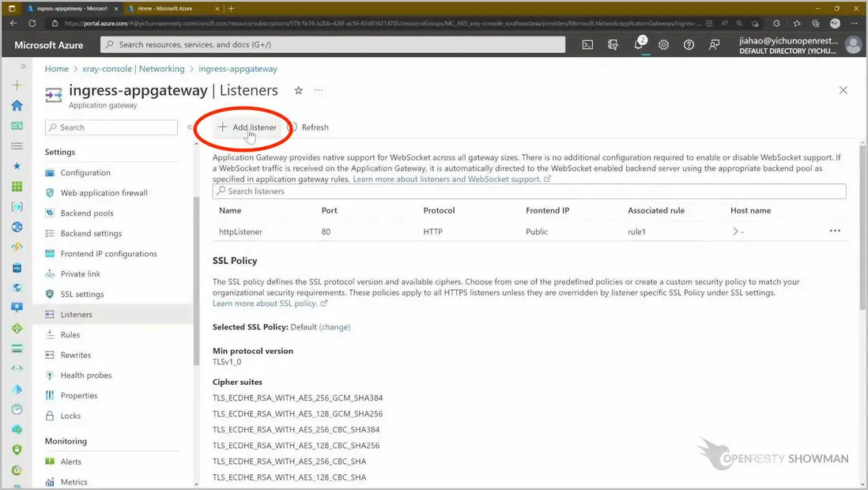
Task: Click the Microsoft Azure logo text
Action: [49, 45]
